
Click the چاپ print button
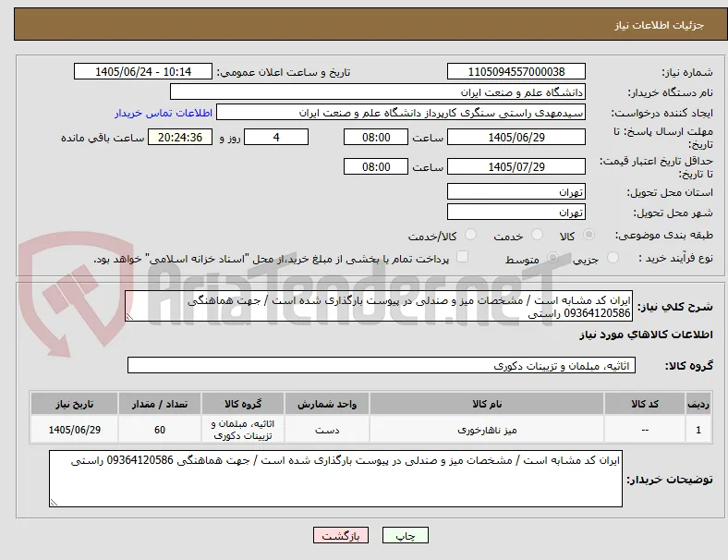coord(406,535)
